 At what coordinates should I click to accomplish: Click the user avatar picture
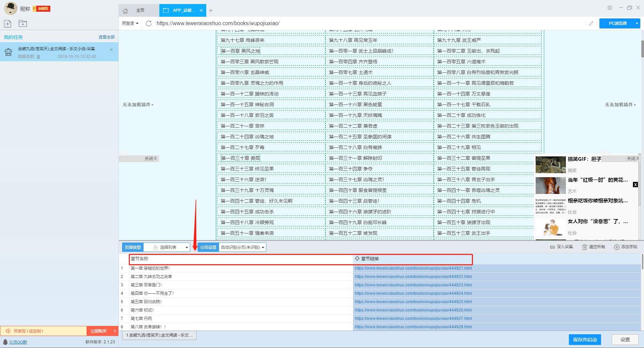click(10, 8)
